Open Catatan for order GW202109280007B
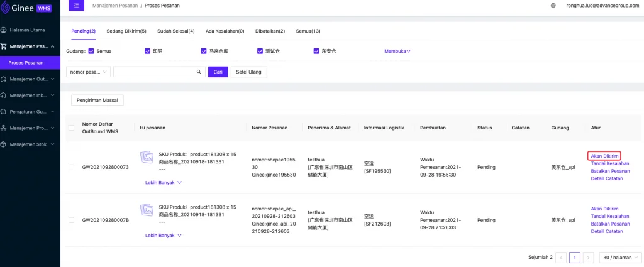The width and height of the screenshot is (644, 267). 614,231
